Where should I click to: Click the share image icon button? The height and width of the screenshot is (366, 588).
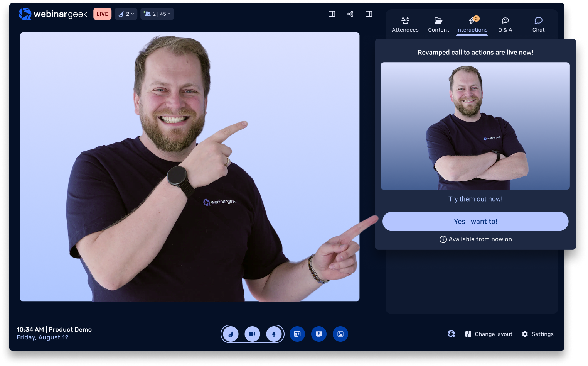tap(340, 334)
